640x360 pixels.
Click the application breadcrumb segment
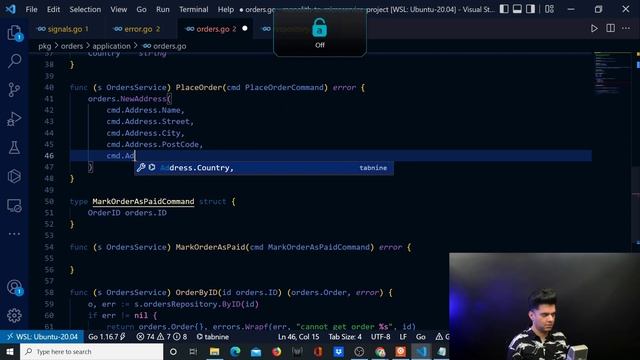point(111,46)
